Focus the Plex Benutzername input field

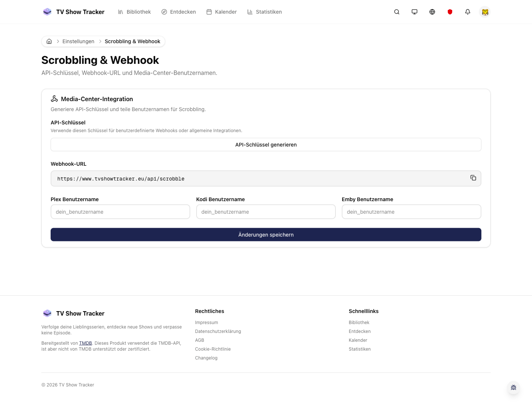[x=120, y=211]
